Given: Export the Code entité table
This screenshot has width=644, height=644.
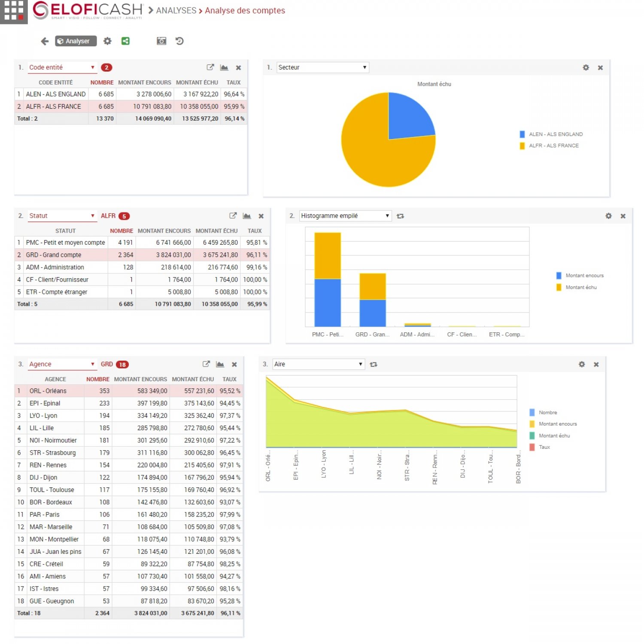Looking at the screenshot, I should pos(210,67).
